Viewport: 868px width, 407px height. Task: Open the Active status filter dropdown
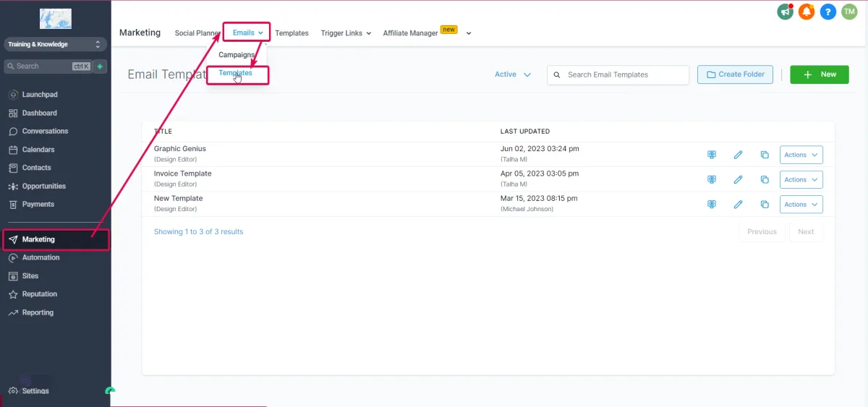[512, 74]
